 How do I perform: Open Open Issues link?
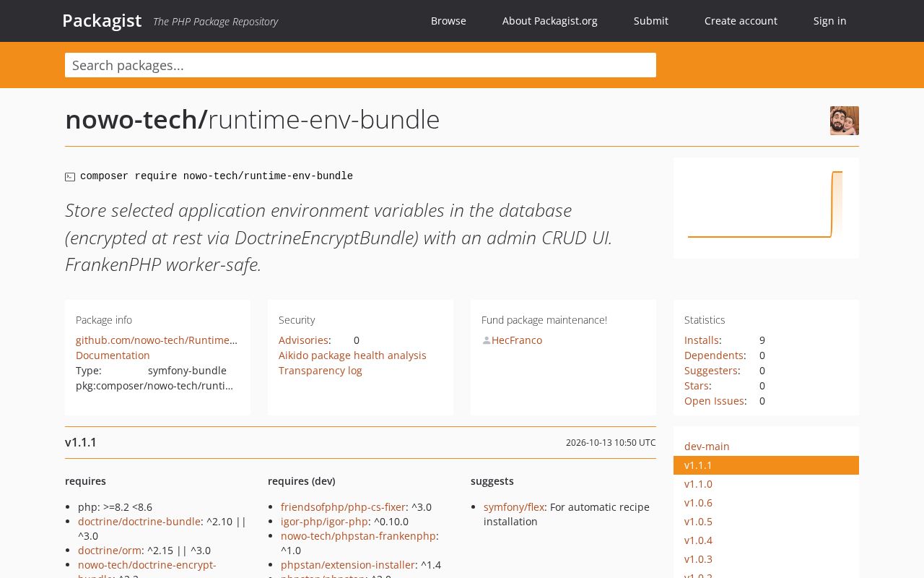[715, 401]
